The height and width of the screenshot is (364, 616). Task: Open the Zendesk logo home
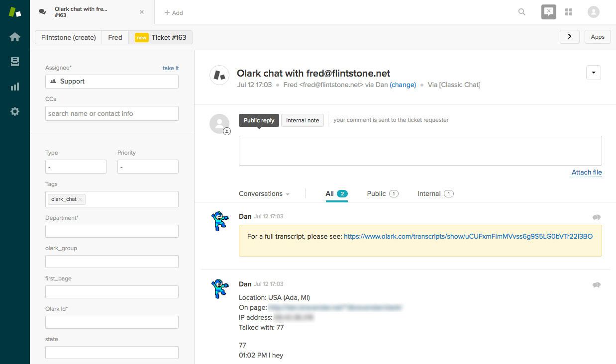(15, 12)
